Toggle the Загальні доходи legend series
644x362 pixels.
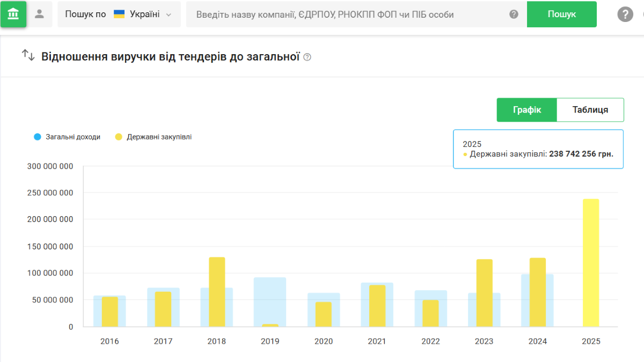click(73, 137)
